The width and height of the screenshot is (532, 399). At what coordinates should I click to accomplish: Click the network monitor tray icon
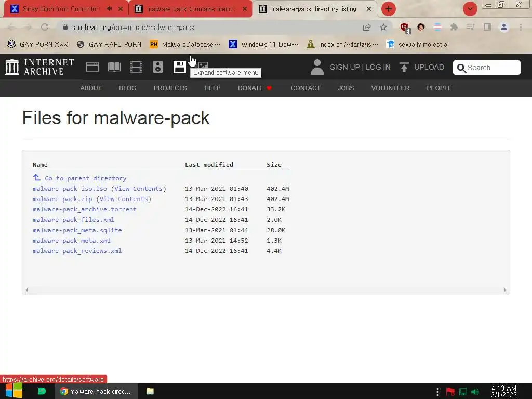[463, 392]
